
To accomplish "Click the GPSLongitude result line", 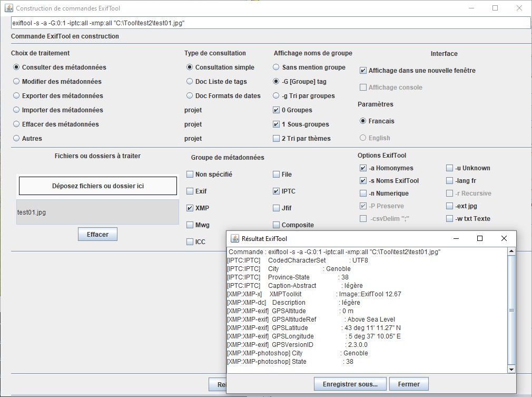I will pyautogui.click(x=314, y=336).
